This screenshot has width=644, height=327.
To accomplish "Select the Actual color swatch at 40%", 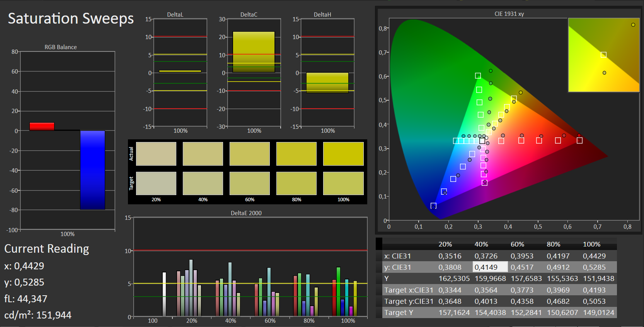I will 203,154.
